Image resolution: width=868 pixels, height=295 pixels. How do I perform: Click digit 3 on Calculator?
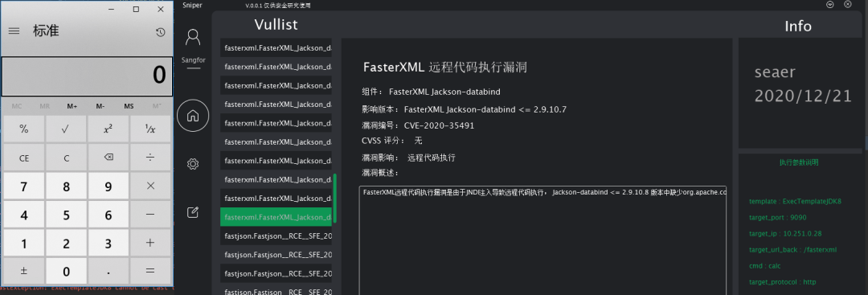tap(108, 243)
